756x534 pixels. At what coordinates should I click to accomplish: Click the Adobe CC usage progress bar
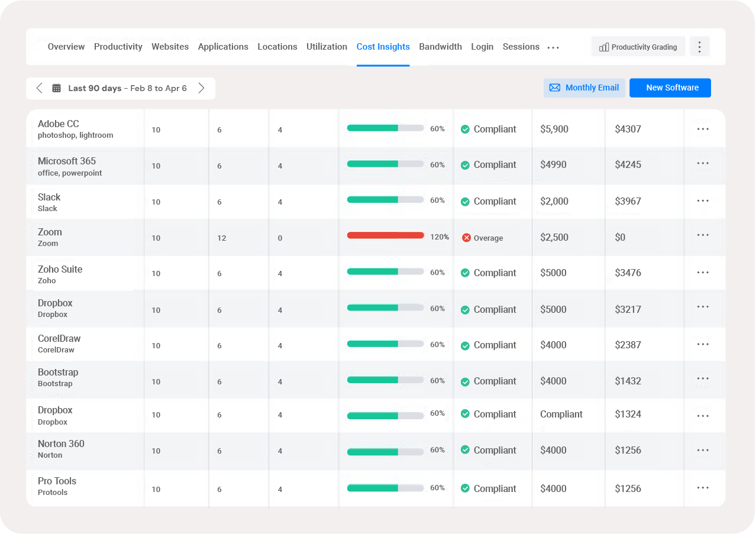(x=386, y=128)
